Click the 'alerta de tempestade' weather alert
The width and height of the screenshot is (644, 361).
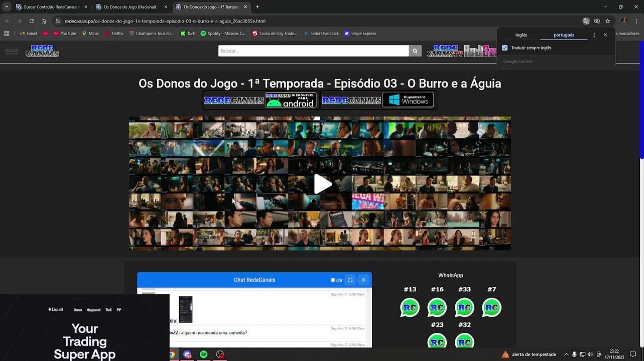(x=529, y=354)
